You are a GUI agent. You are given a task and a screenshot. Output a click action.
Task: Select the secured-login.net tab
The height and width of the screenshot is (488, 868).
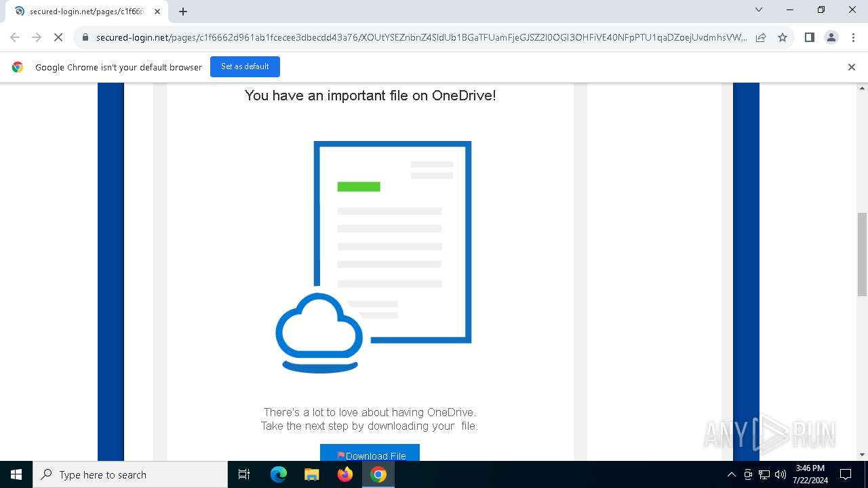(x=87, y=12)
